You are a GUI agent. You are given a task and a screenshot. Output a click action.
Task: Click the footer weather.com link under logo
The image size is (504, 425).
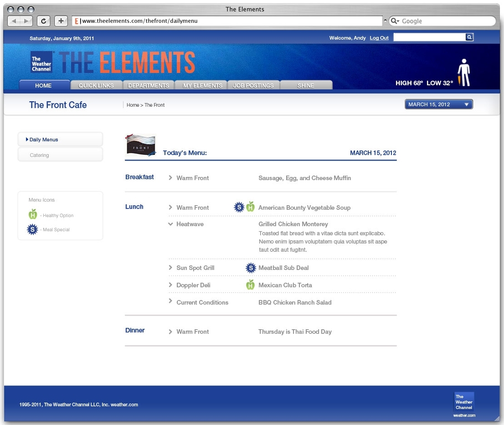464,415
